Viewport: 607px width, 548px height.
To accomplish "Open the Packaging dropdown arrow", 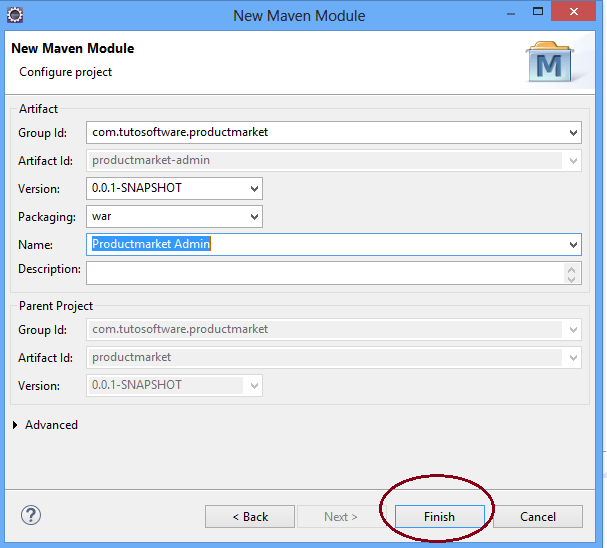I will pyautogui.click(x=254, y=216).
